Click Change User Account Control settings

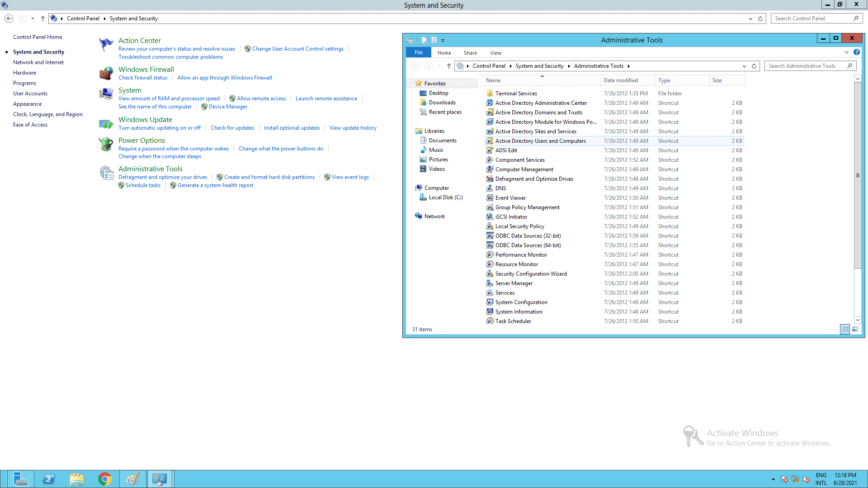pos(297,48)
